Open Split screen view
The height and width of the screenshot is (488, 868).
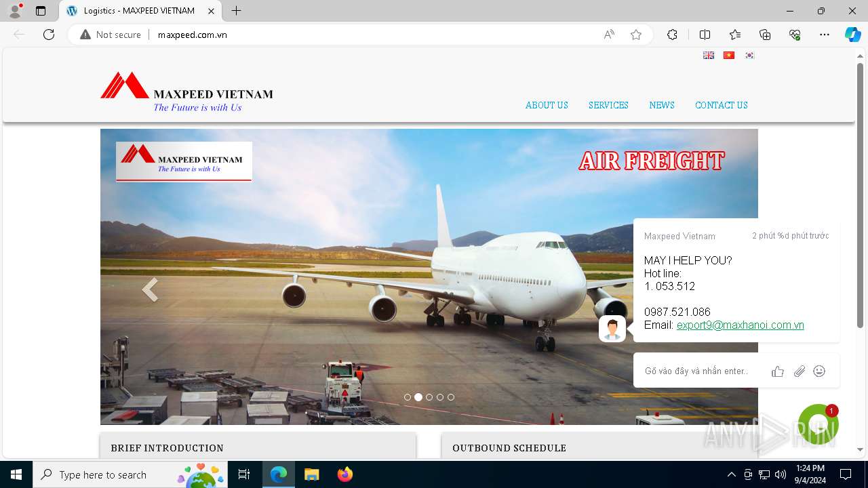[705, 35]
